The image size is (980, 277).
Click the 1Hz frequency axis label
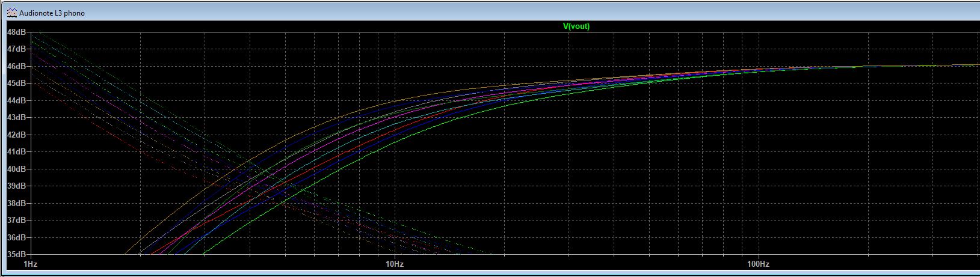pyautogui.click(x=30, y=264)
